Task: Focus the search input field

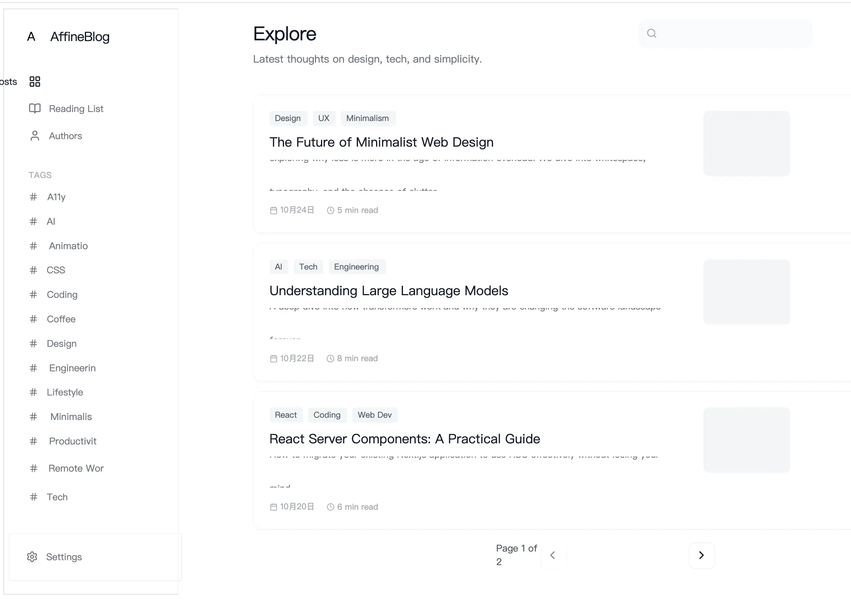Action: [732, 34]
